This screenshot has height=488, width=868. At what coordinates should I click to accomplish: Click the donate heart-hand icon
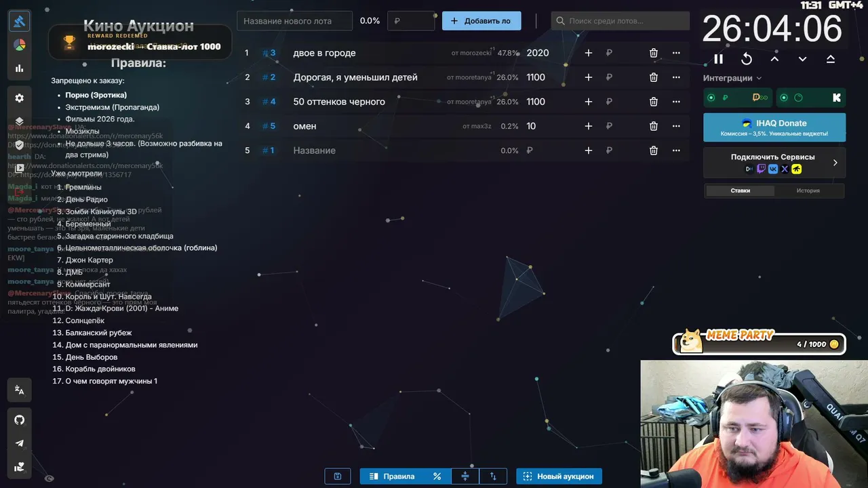click(x=19, y=466)
